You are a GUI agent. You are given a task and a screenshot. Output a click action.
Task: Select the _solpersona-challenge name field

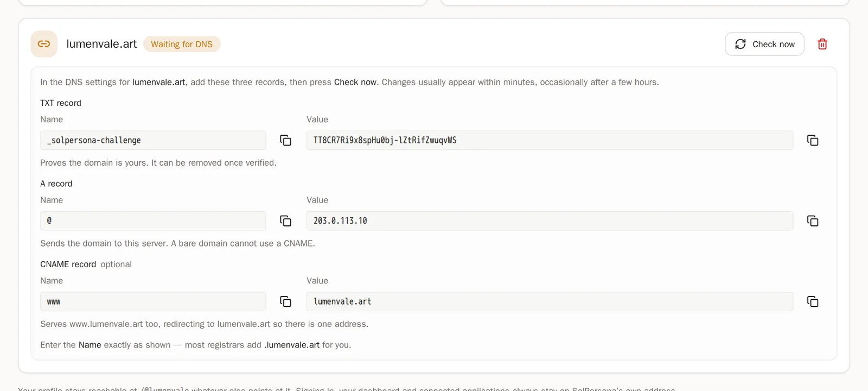[153, 140]
